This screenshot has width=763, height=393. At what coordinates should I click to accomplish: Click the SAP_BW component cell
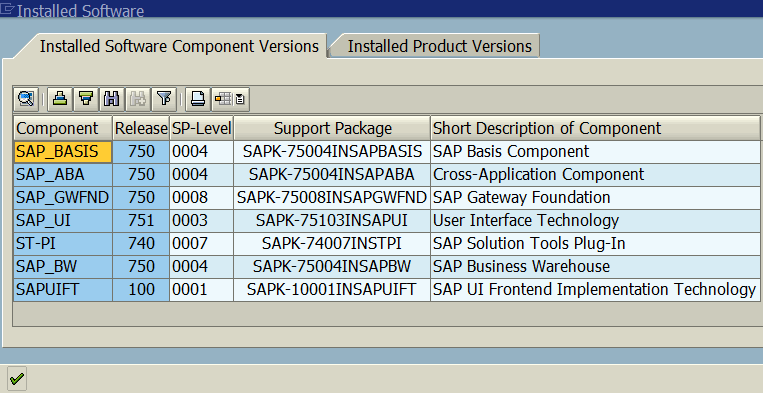tap(63, 266)
